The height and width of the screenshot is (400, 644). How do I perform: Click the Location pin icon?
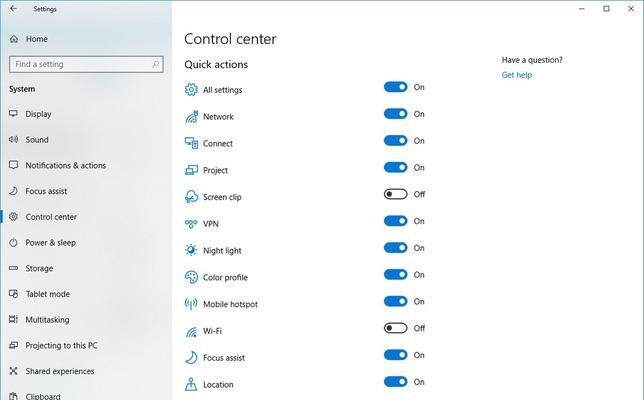[191, 384]
